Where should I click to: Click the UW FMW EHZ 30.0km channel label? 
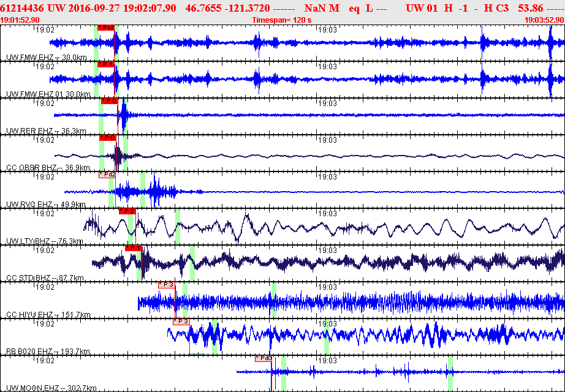click(47, 58)
